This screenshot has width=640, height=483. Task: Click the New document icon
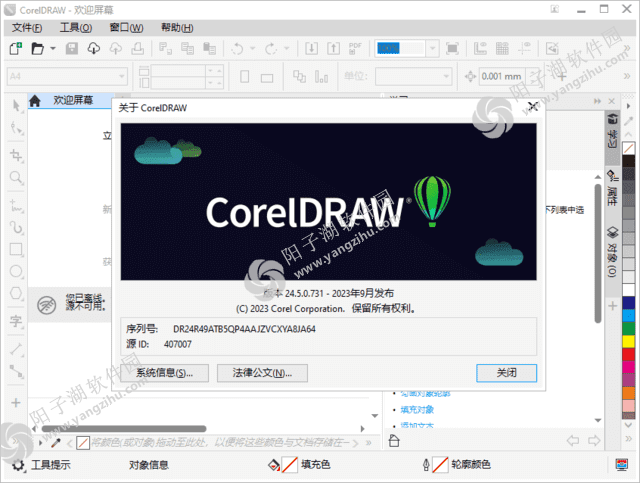[16, 49]
